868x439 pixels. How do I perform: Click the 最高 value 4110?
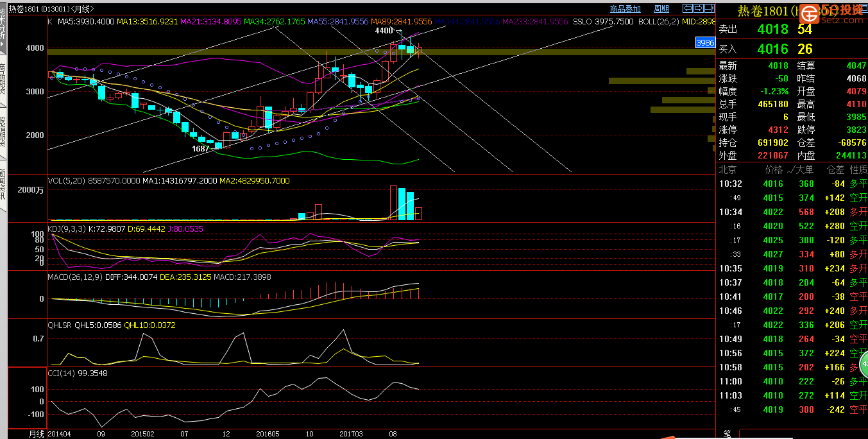856,104
